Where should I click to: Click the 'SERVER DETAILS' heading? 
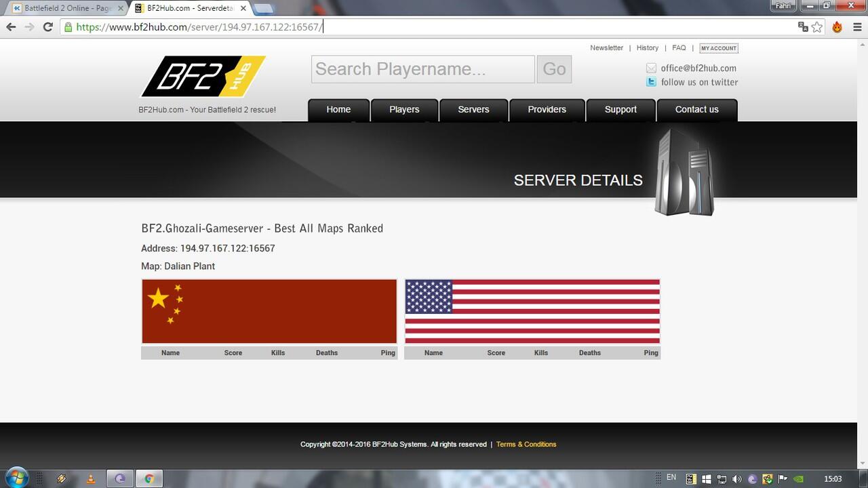pyautogui.click(x=578, y=180)
